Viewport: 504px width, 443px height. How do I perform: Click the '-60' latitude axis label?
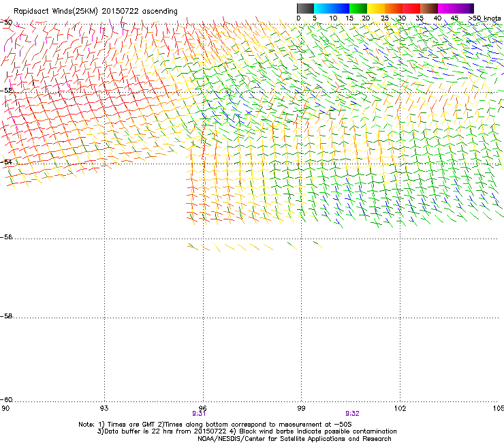(6, 400)
